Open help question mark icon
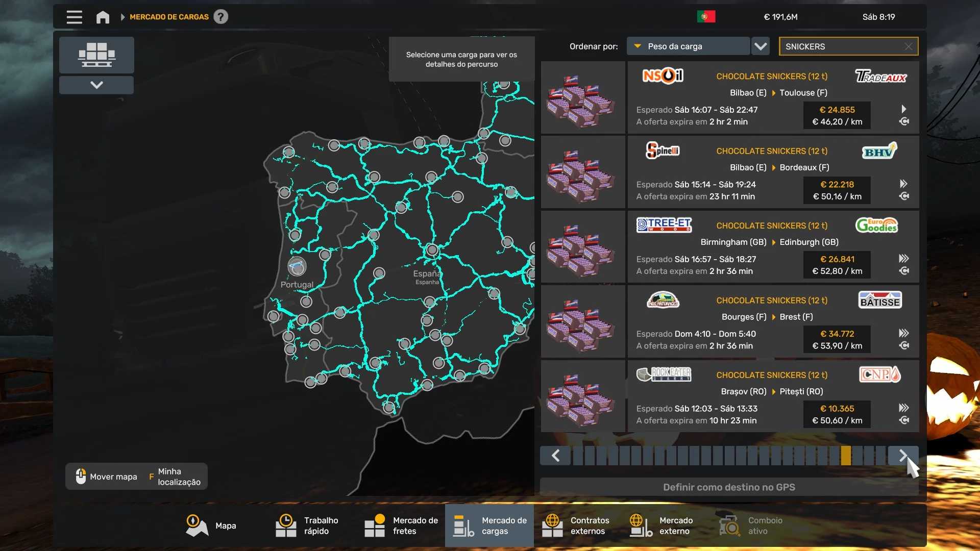 (220, 17)
